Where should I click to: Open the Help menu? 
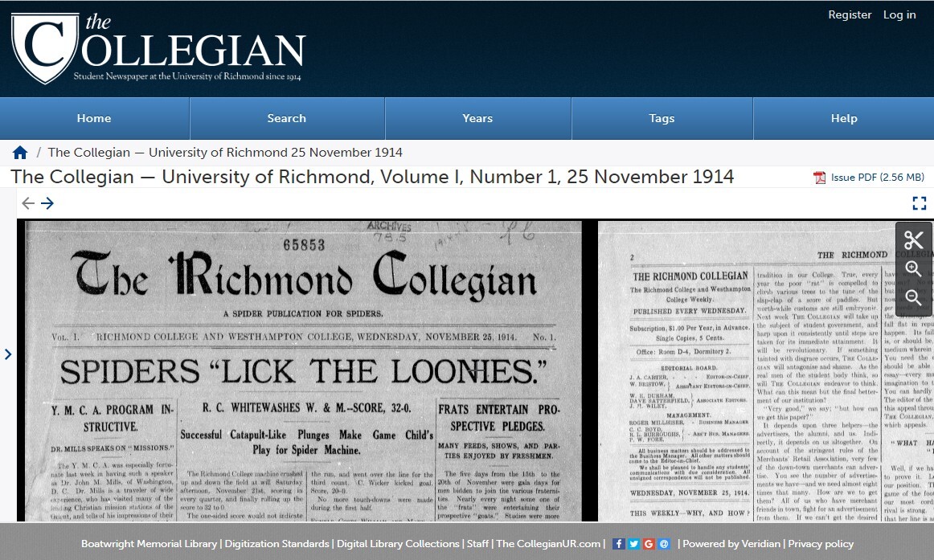click(844, 118)
